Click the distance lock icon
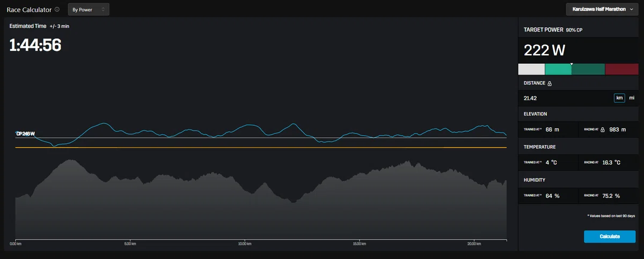 coord(550,84)
